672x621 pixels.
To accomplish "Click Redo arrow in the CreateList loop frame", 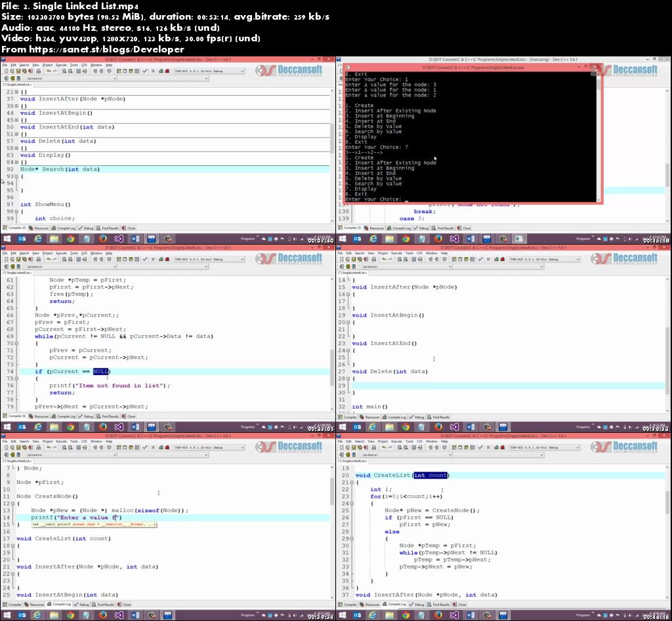I will 390,447.
